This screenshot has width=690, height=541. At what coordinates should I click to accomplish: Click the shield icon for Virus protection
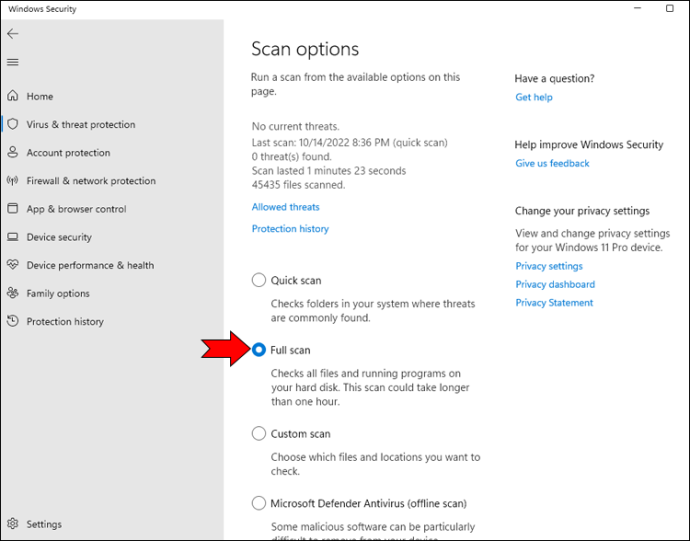13,124
